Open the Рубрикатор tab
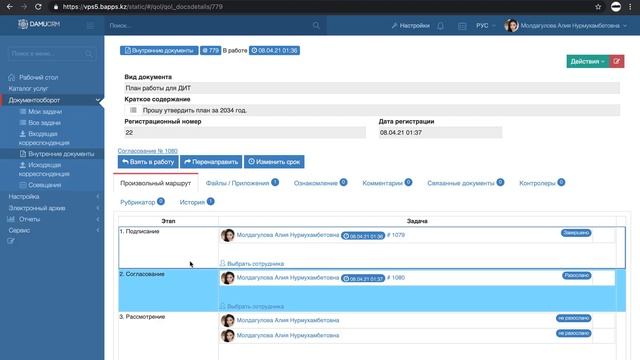 (x=142, y=202)
